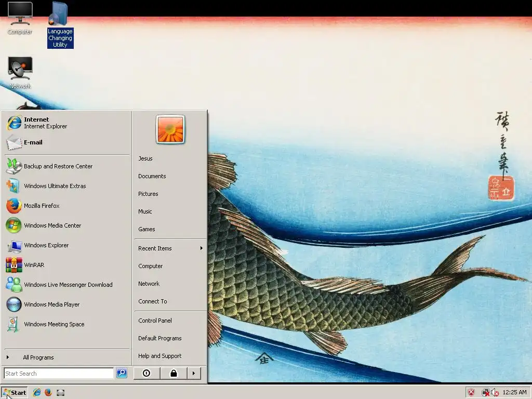Screen dimensions: 532x399
Task: Open the Windows Media Center icon
Action: click(14, 225)
